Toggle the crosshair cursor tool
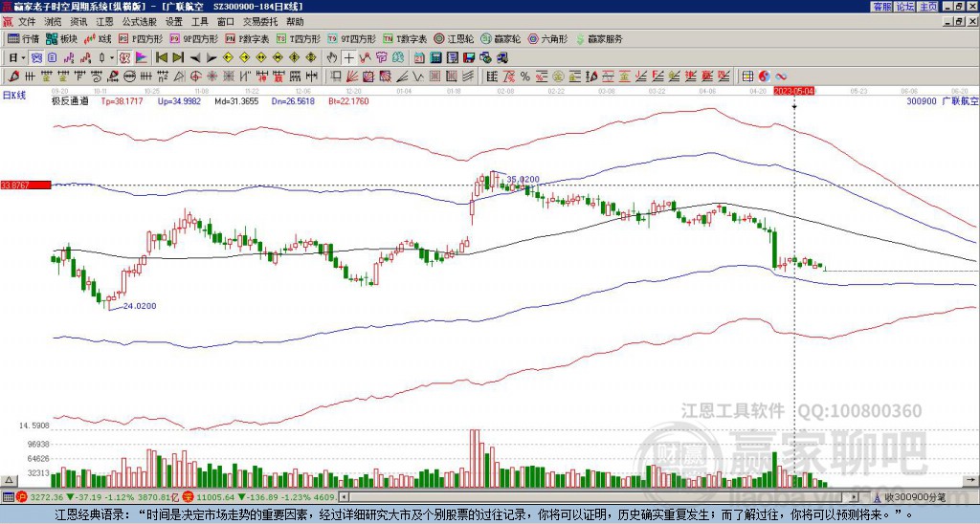 348,58
